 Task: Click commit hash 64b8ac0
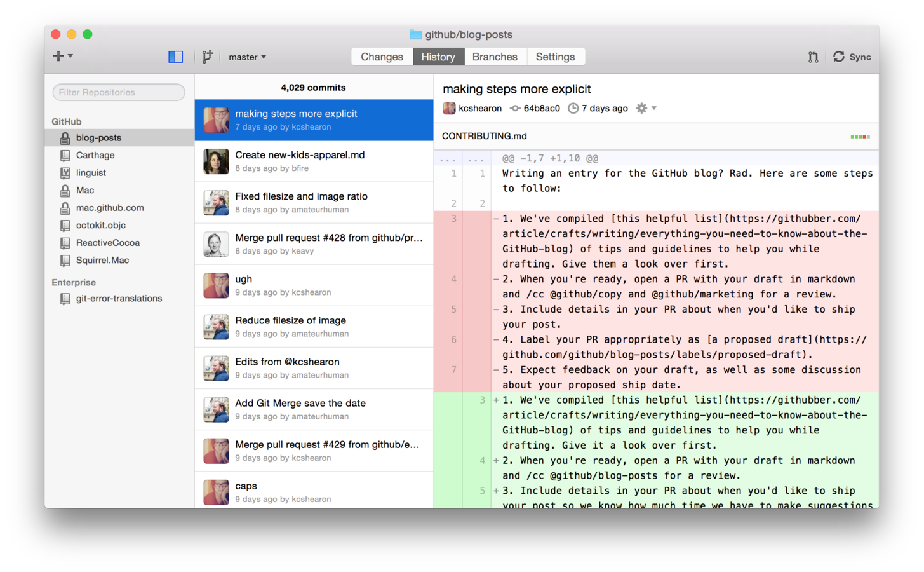(542, 108)
